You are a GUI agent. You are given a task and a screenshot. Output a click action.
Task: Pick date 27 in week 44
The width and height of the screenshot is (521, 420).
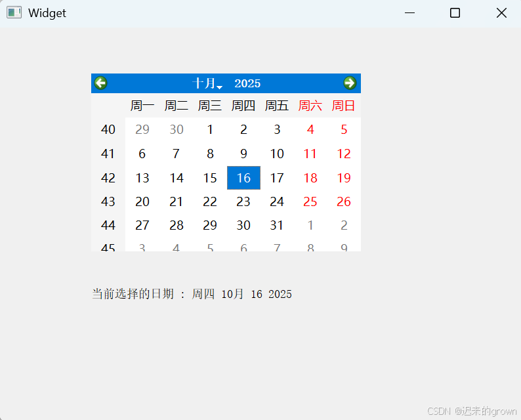(x=142, y=225)
